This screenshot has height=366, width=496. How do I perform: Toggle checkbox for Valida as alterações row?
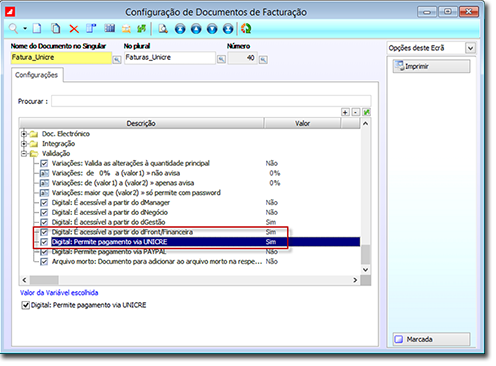[44, 163]
